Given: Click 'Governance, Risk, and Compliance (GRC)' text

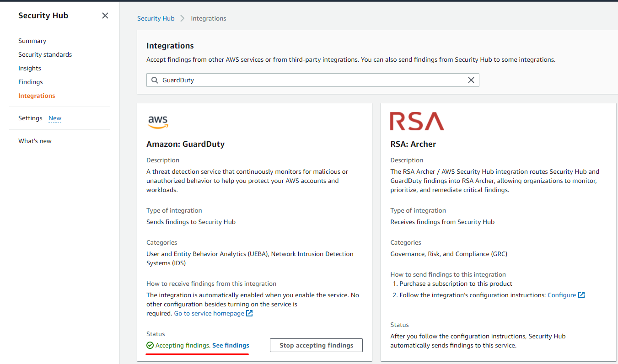Looking at the screenshot, I should (x=449, y=254).
